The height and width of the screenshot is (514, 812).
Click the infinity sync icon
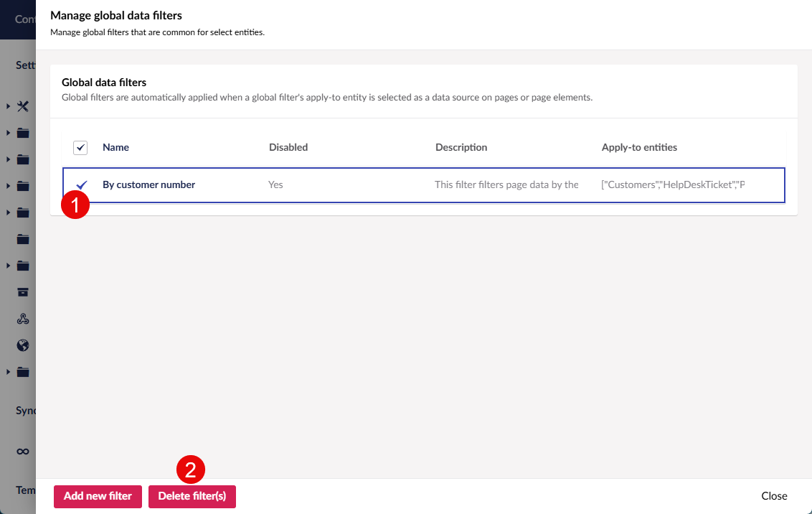tap(23, 451)
